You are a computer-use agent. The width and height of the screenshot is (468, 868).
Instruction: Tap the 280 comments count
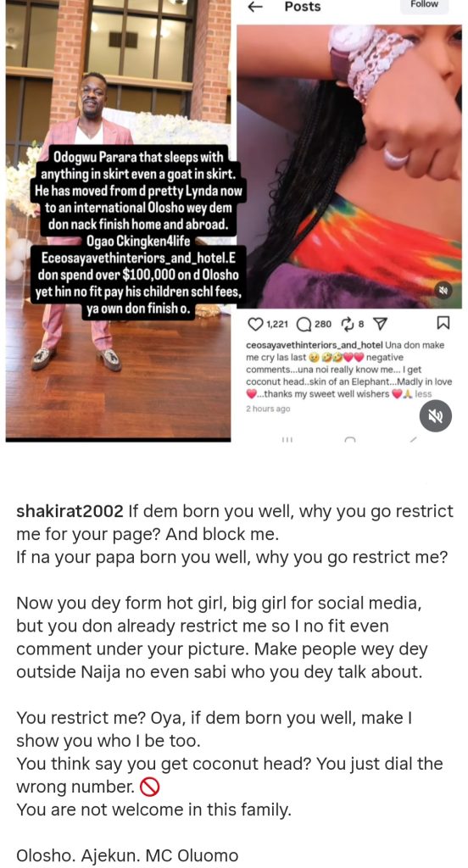[x=323, y=325]
